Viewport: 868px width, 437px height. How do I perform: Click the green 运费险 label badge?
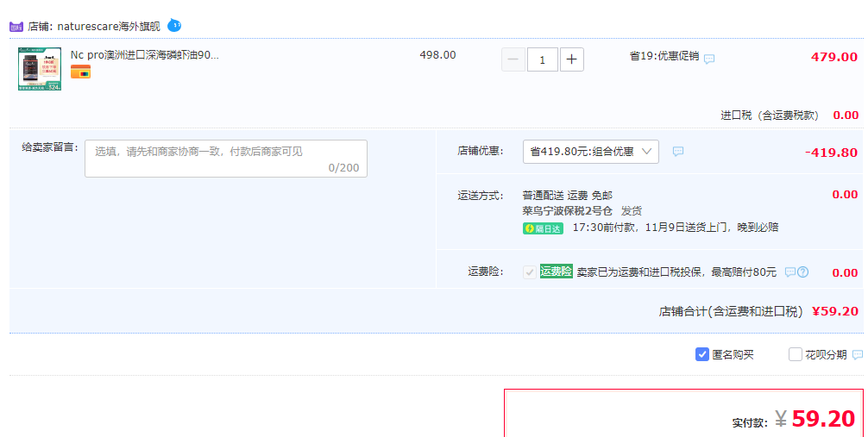[x=557, y=272]
